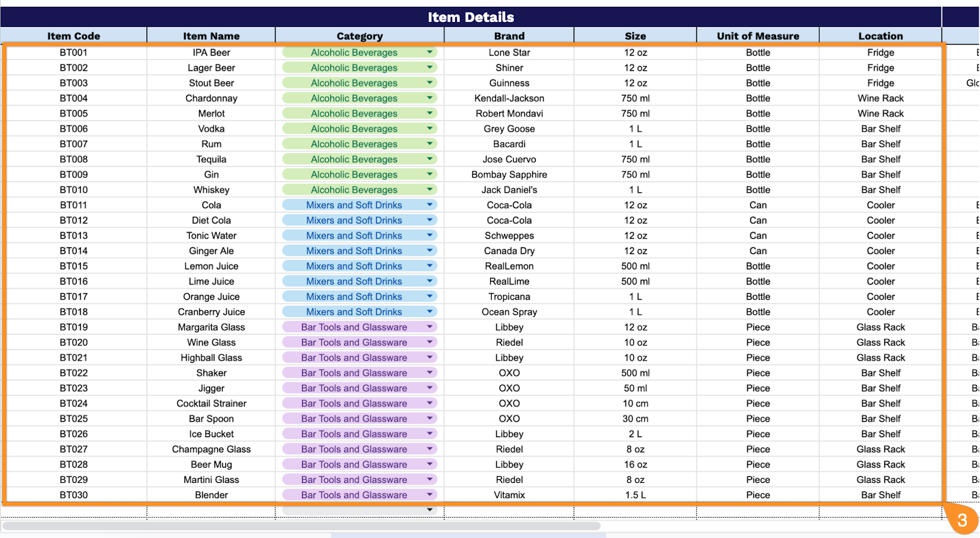Open the Category dropdown for Cranberry Juice
Viewport: 980px width, 538px height.
[431, 312]
